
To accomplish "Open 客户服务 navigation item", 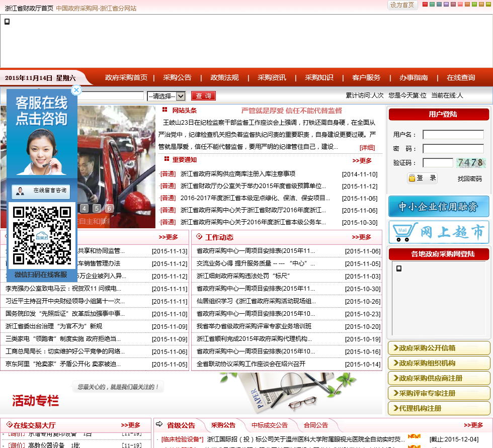I will [x=366, y=77].
